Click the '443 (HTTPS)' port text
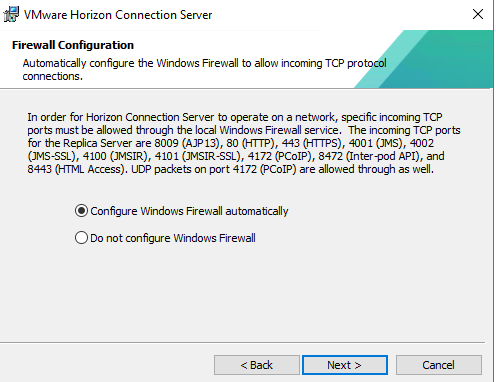Image resolution: width=496 pixels, height=382 pixels. [x=312, y=143]
